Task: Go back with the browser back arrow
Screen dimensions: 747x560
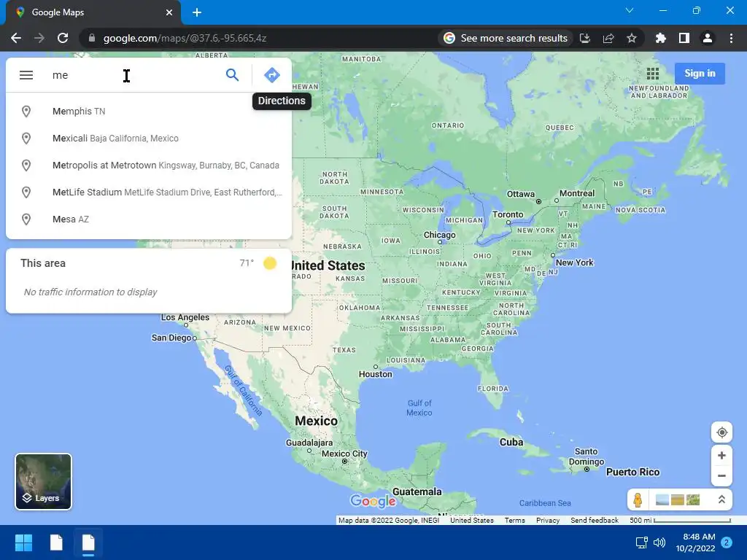Action: [x=16, y=38]
